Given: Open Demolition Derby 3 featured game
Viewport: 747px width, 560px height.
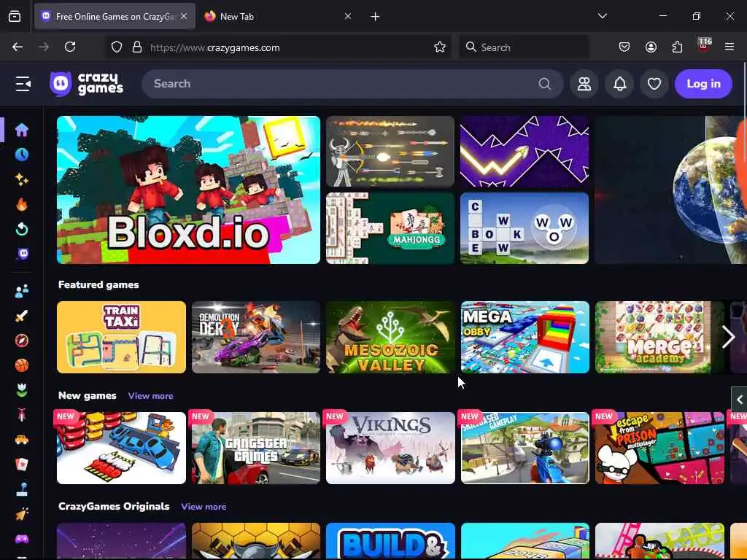Looking at the screenshot, I should [x=256, y=337].
